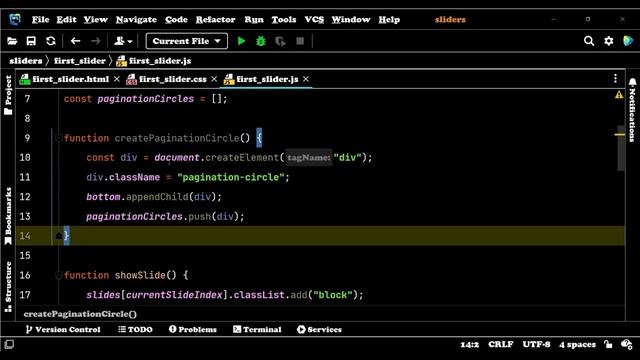
Task: Open the editor tabs three-dot menu
Action: pyautogui.click(x=615, y=79)
